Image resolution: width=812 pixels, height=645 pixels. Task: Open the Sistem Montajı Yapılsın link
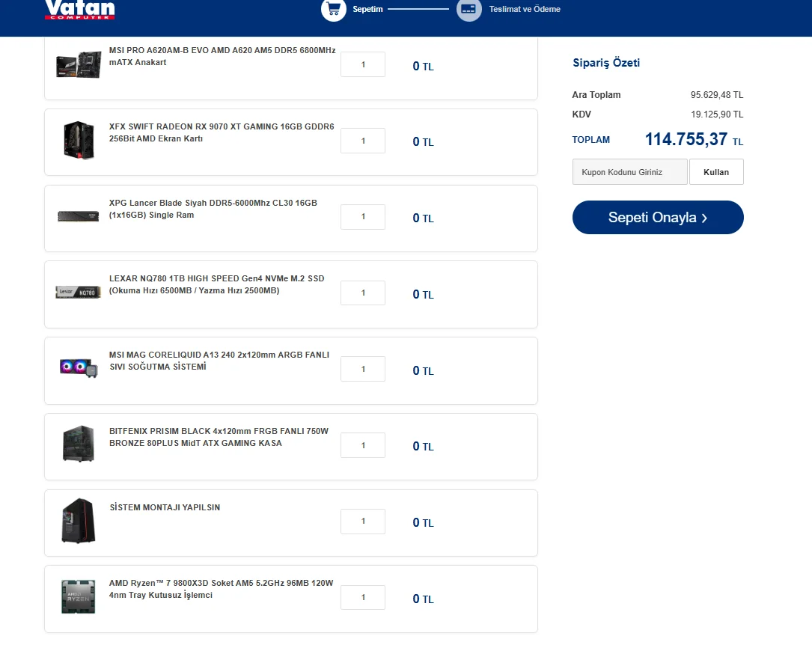pyautogui.click(x=165, y=507)
